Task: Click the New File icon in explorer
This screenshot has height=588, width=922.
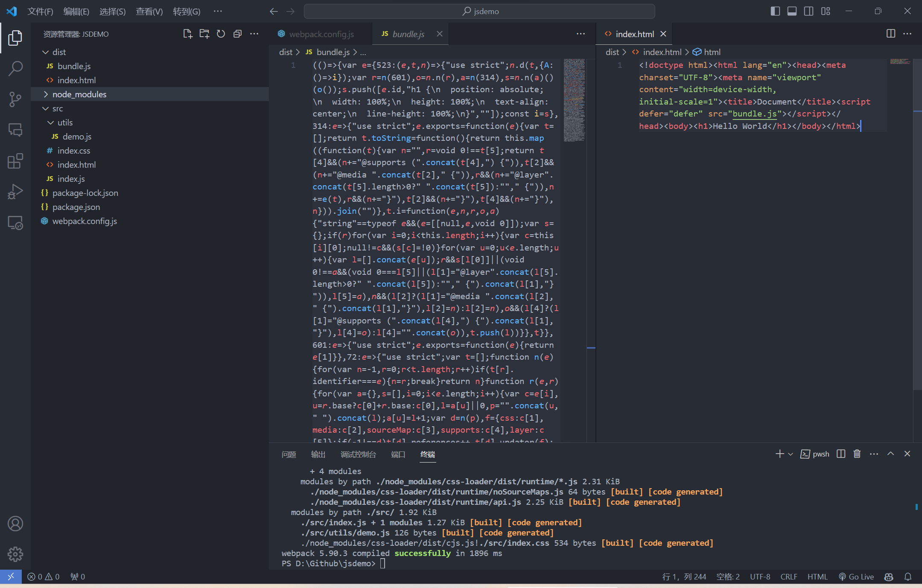Action: 187,34
